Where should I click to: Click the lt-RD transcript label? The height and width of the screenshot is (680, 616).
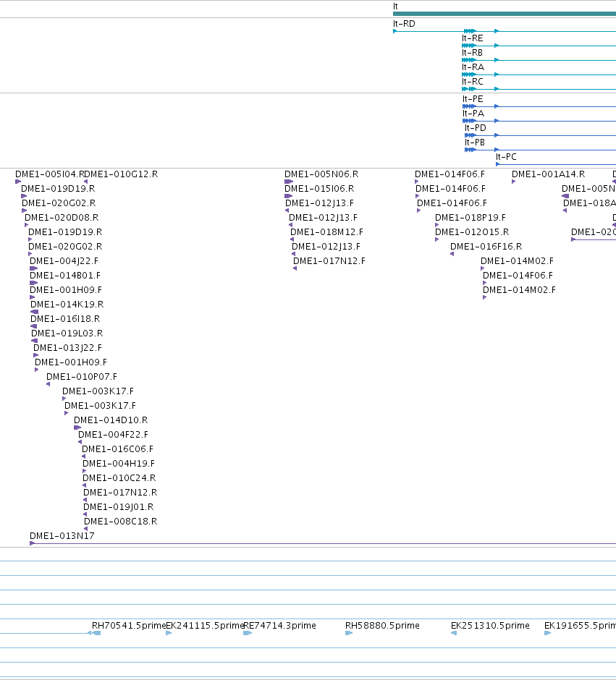tap(404, 24)
